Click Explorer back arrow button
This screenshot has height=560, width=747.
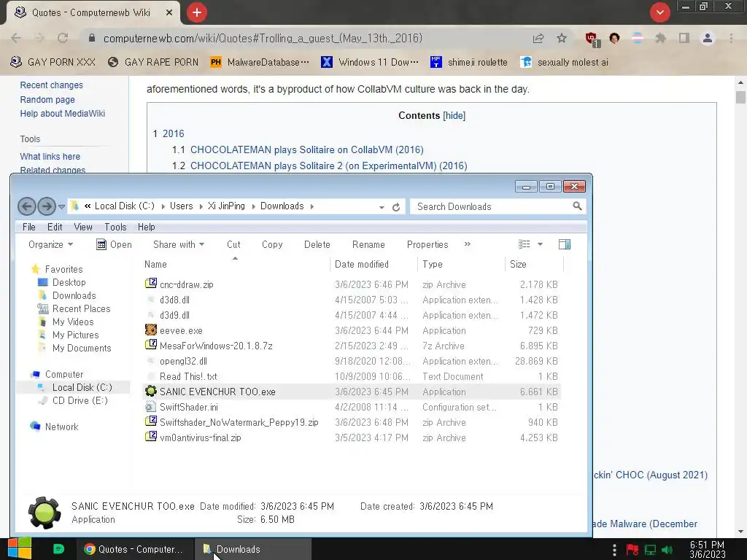click(27, 206)
